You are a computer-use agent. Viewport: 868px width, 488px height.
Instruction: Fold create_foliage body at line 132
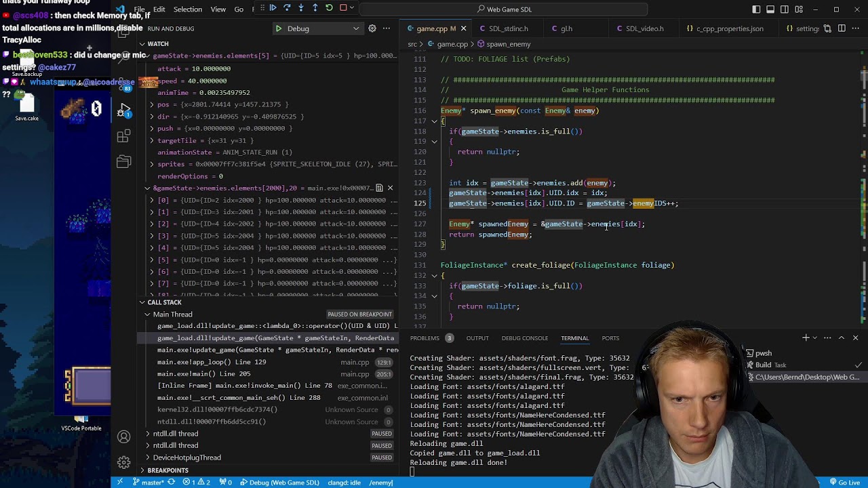tap(434, 275)
